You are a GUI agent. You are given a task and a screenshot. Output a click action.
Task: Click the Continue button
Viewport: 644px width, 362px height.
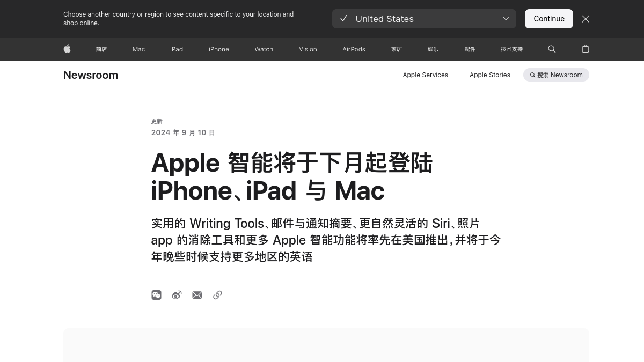pyautogui.click(x=549, y=19)
